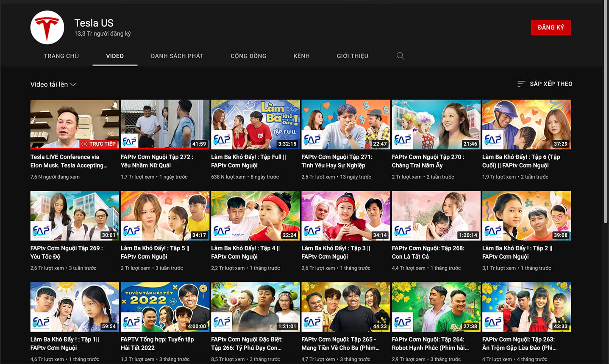
Task: Switch to the TRANG CHỦ tab
Action: pos(61,56)
